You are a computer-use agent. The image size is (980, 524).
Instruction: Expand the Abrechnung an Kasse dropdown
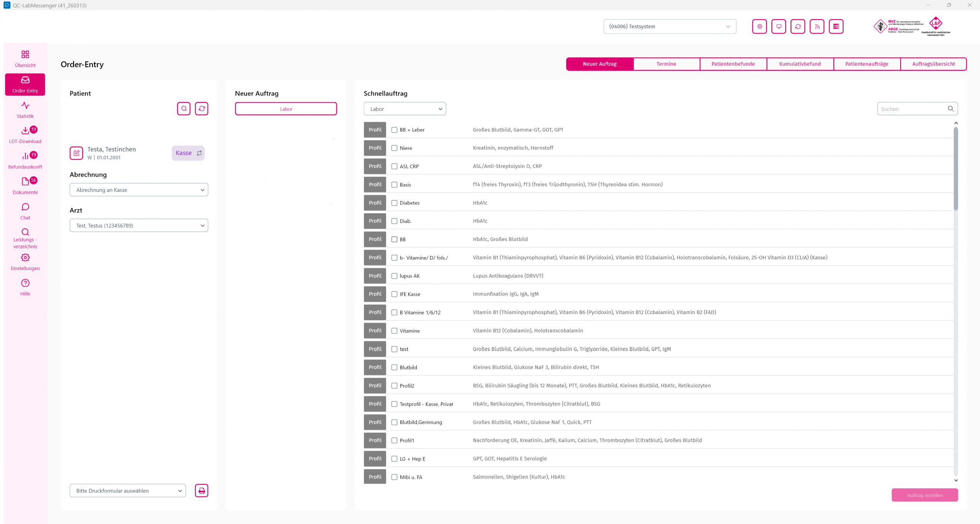click(139, 190)
